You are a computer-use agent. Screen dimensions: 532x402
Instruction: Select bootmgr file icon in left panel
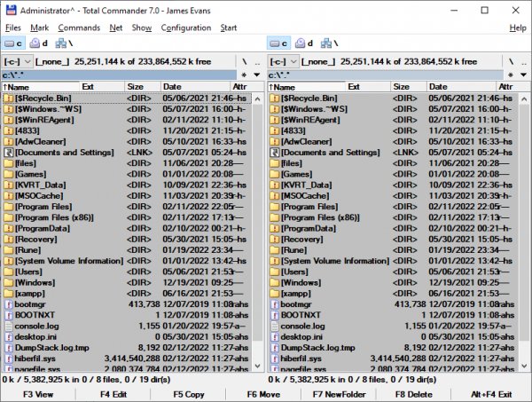pos(8,304)
